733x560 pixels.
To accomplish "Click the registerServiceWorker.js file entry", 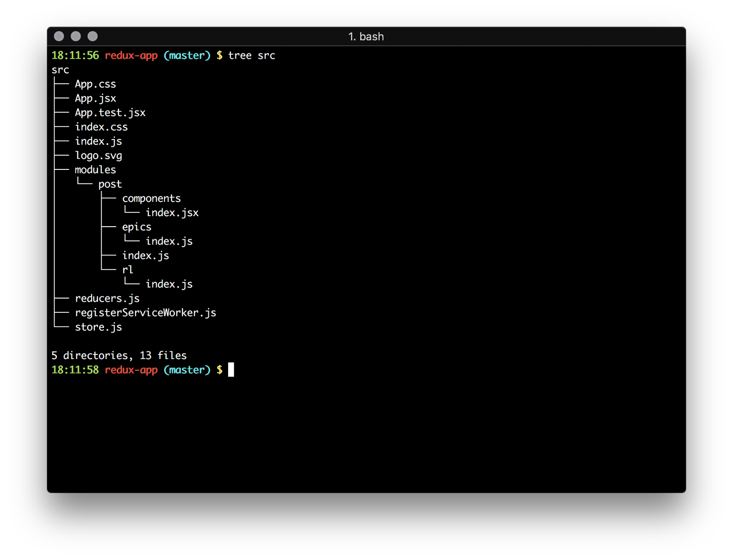I will click(x=145, y=313).
